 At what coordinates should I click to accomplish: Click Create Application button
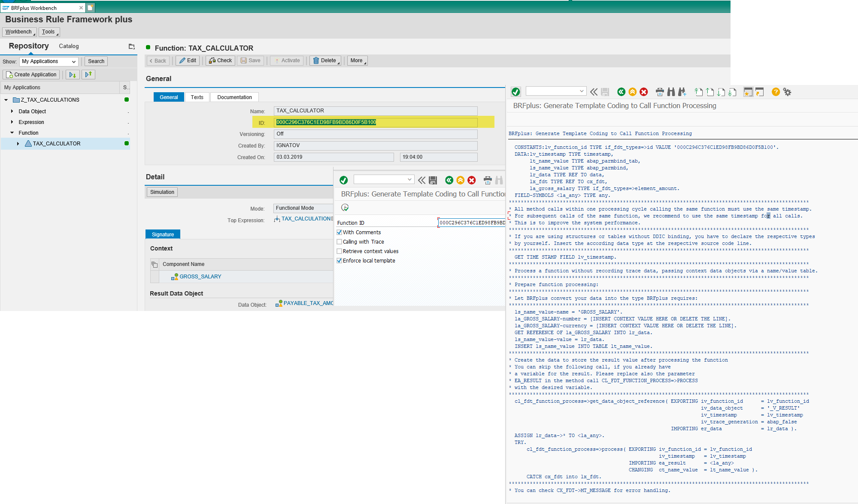click(31, 75)
